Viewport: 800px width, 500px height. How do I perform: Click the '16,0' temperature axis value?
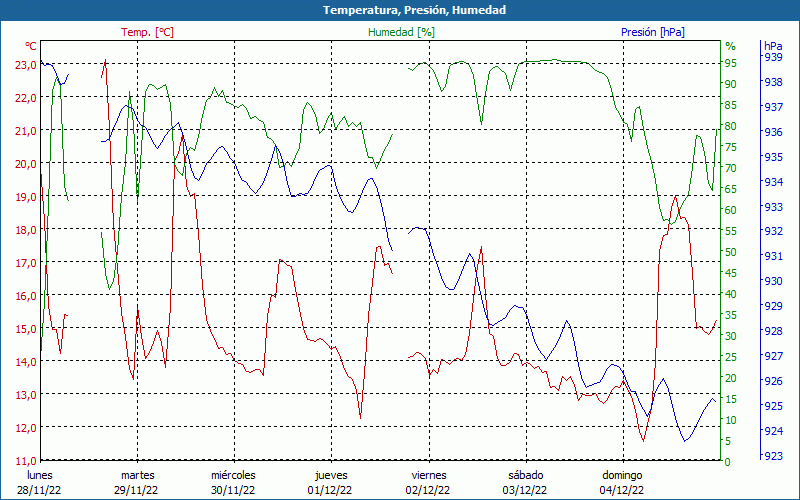click(27, 295)
